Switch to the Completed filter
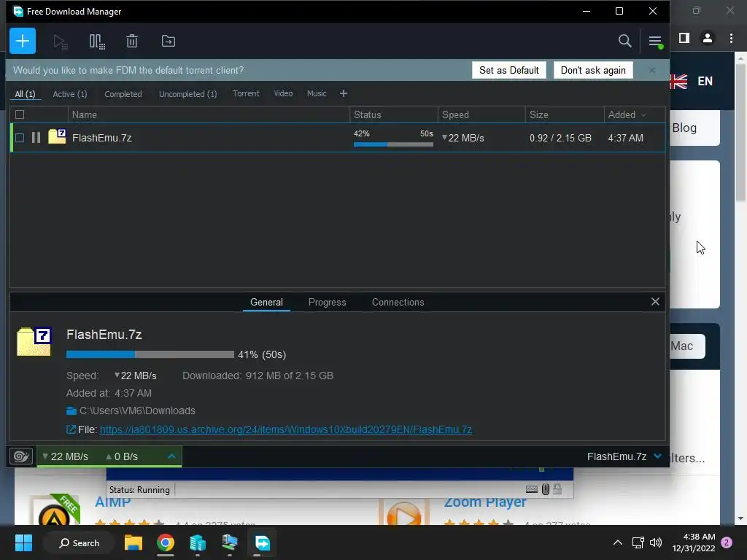 [x=123, y=94]
